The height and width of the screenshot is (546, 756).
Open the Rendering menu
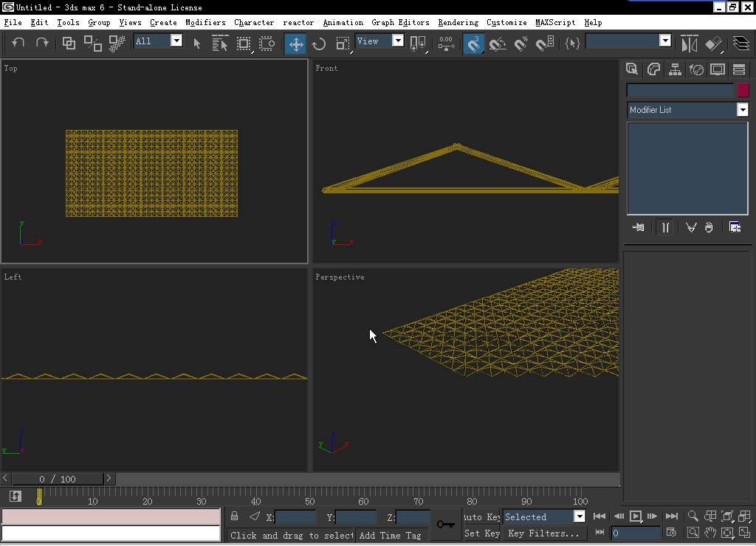pyautogui.click(x=458, y=22)
